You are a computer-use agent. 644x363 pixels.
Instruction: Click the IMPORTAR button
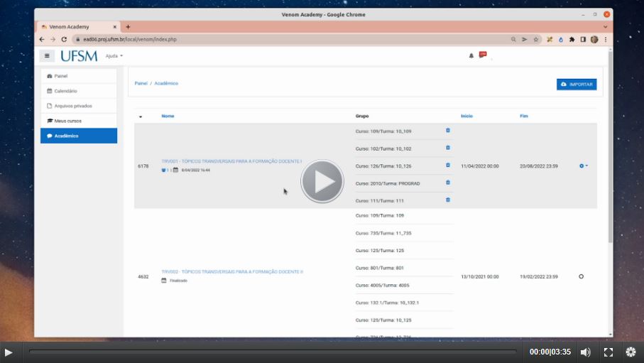577,84
